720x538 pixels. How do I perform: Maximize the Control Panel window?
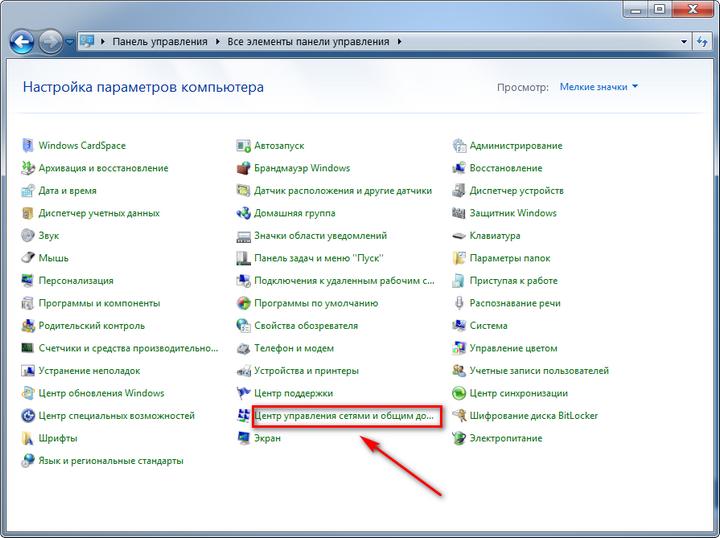[x=659, y=8]
